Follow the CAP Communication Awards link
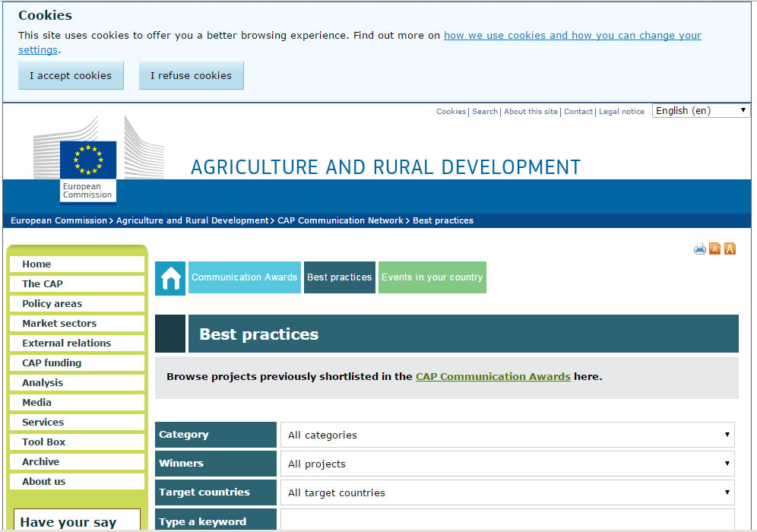Screen dimensions: 757x532 click(x=493, y=377)
